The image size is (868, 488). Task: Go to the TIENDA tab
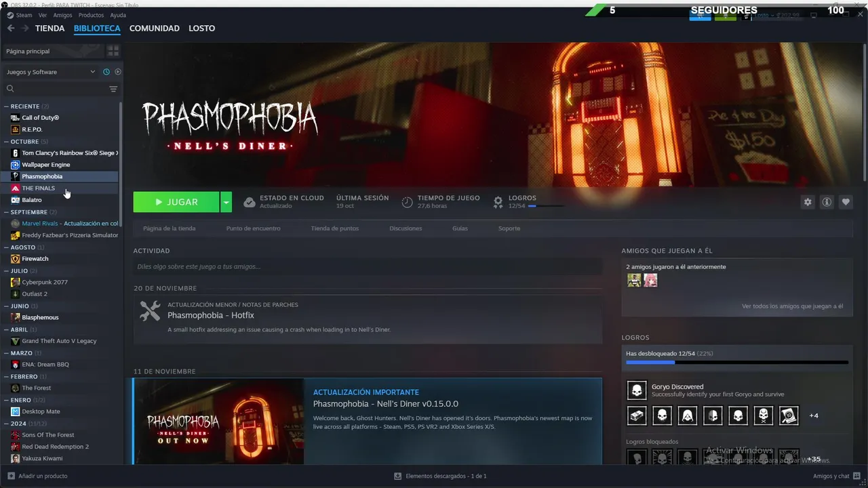tap(50, 28)
